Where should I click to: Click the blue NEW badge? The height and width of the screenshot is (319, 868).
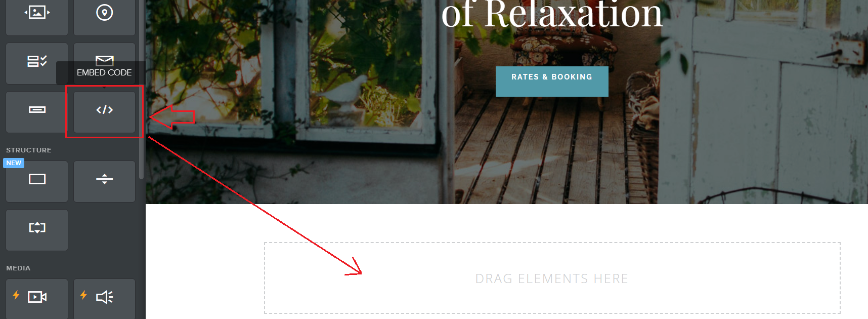(x=14, y=163)
